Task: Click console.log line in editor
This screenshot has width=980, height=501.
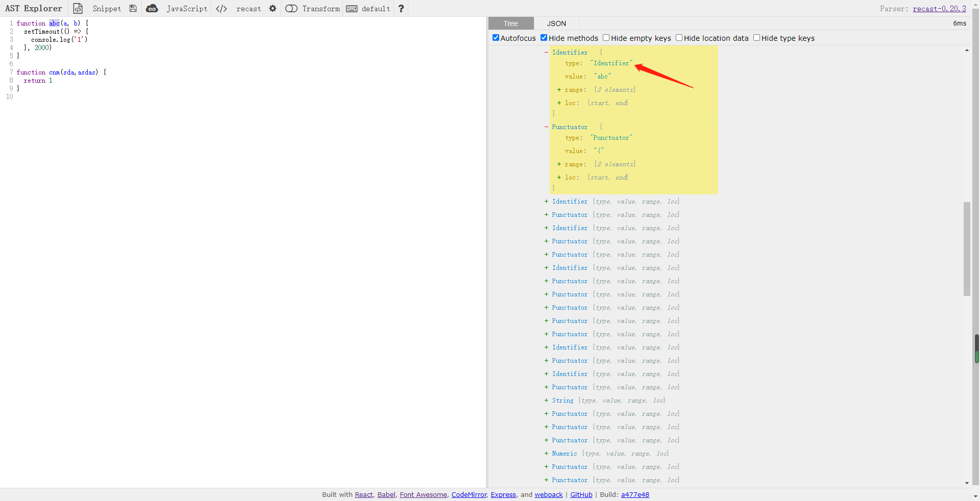Action: pos(59,40)
